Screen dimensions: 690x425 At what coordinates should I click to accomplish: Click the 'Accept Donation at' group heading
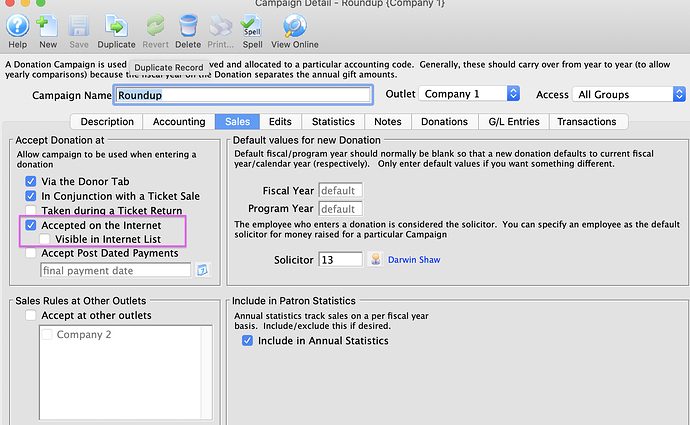[x=60, y=140]
